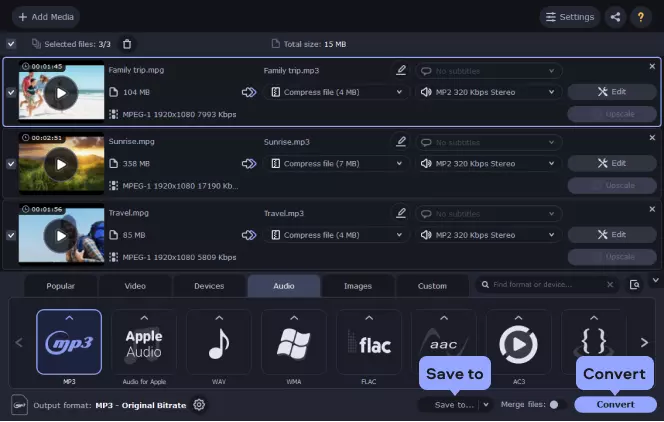Choose the WMA format icon

[x=294, y=342]
